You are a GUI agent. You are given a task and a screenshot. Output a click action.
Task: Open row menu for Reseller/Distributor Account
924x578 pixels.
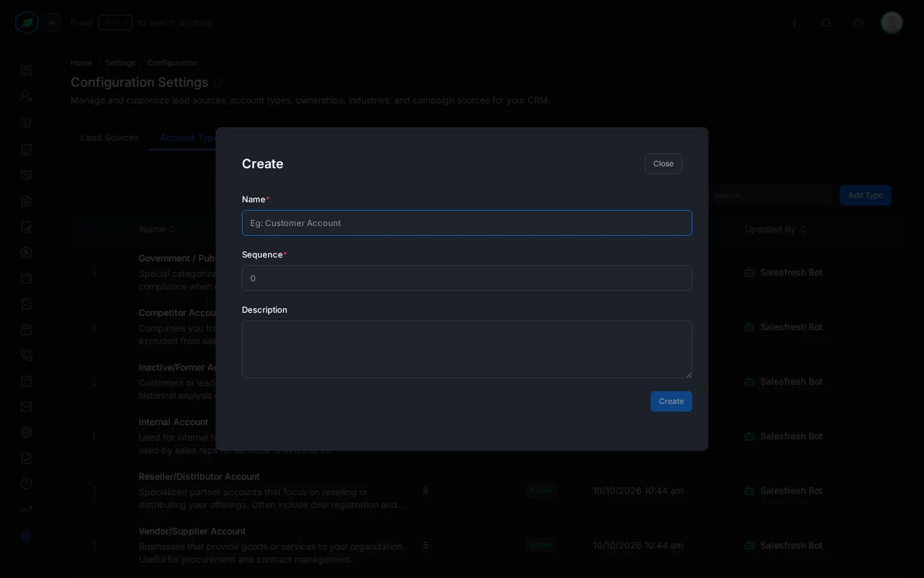click(94, 491)
